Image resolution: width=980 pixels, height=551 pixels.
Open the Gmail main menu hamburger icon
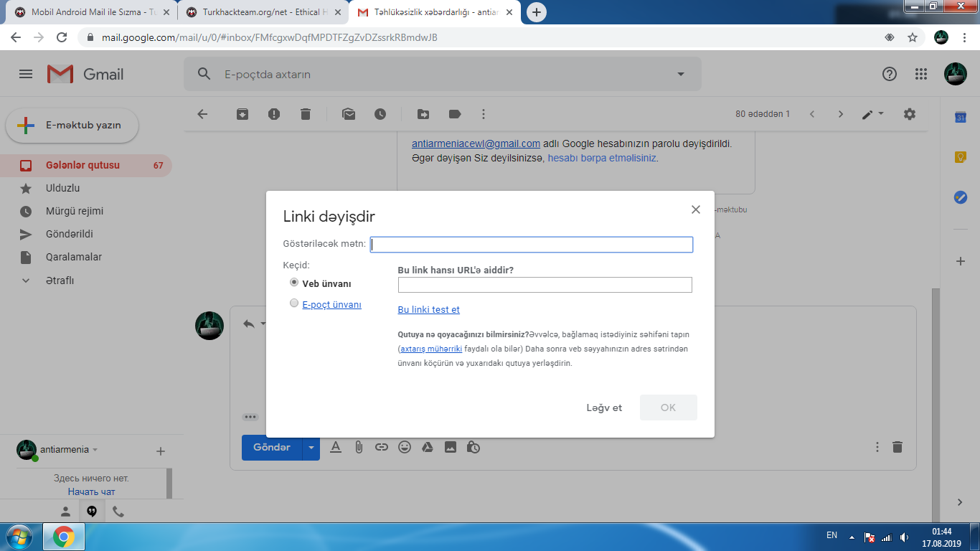coord(26,74)
